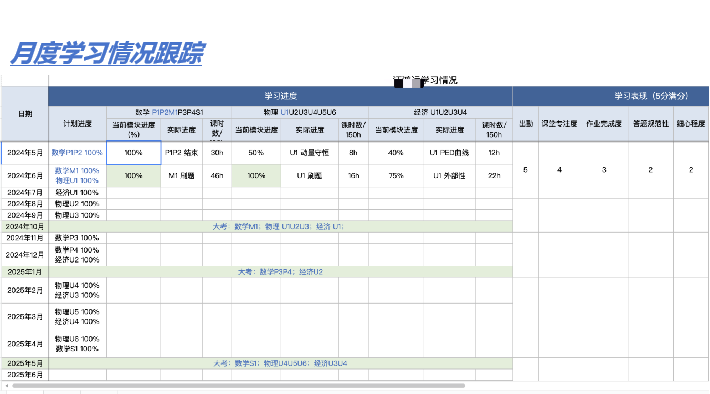Click the 经济U1 100% plan cell
Image resolution: width=710 pixels, height=394 pixels.
pos(77,192)
